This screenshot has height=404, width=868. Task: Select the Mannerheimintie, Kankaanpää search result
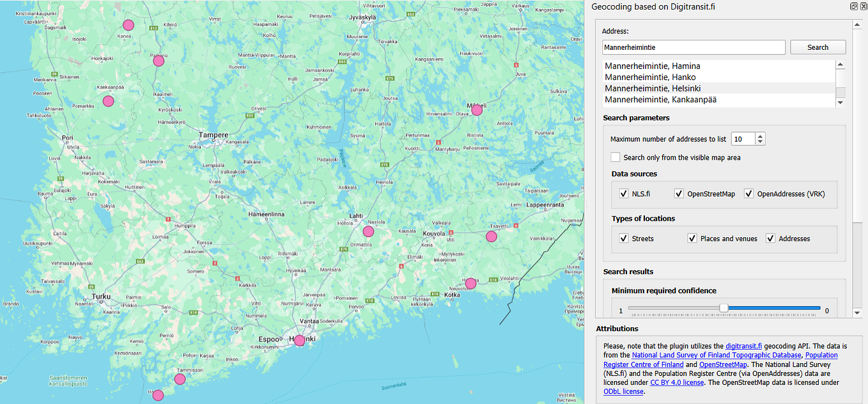[x=660, y=99]
